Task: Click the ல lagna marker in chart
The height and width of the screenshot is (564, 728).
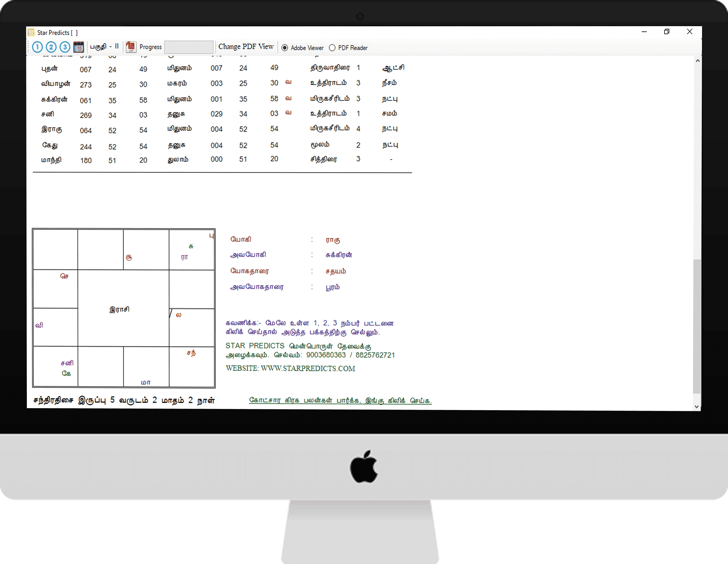Action: coord(179,315)
